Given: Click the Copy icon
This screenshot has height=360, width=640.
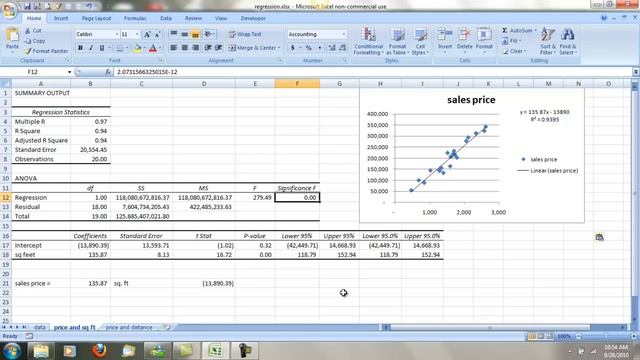Looking at the screenshot, I should click(28, 41).
